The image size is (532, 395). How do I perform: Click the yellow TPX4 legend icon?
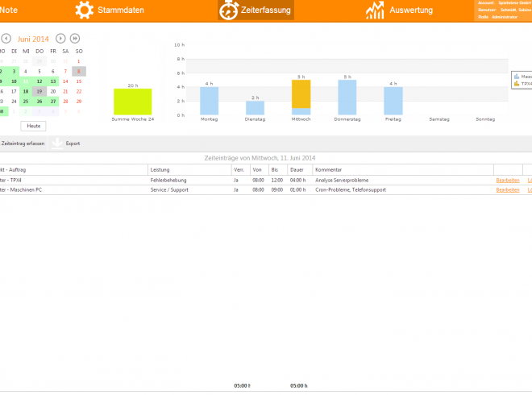click(x=516, y=83)
